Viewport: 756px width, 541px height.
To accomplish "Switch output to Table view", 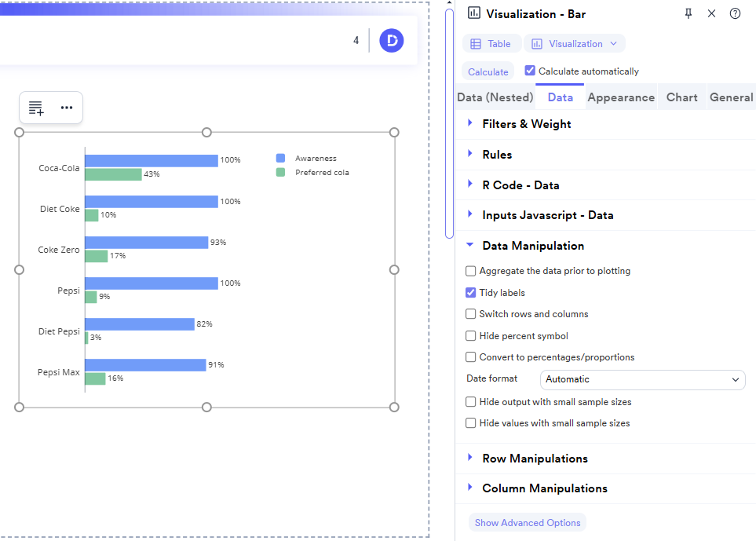I will (491, 43).
